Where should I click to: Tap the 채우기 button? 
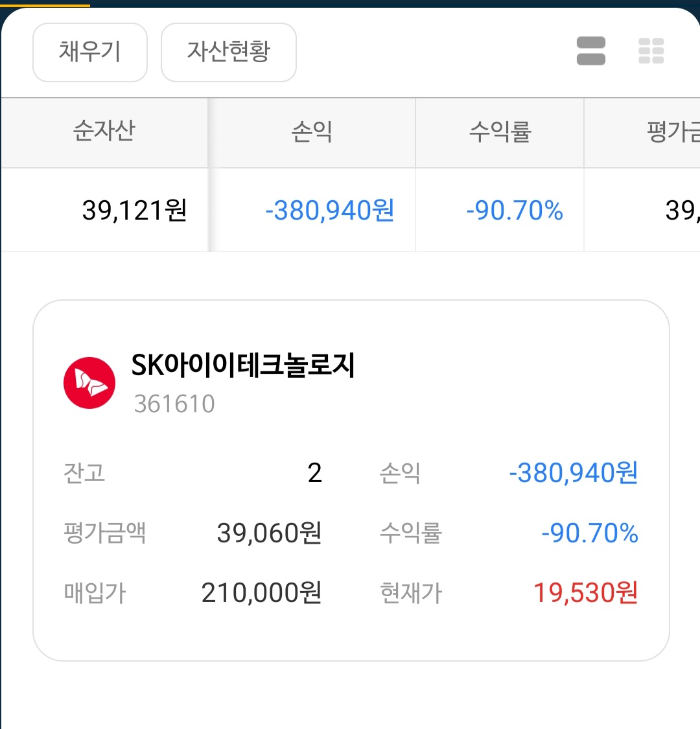tap(90, 52)
